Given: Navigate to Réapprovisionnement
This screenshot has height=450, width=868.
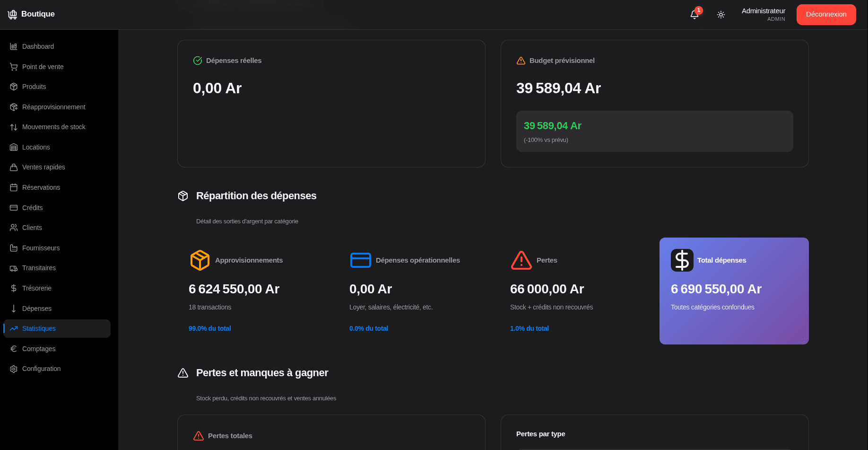Looking at the screenshot, I should click(57, 107).
